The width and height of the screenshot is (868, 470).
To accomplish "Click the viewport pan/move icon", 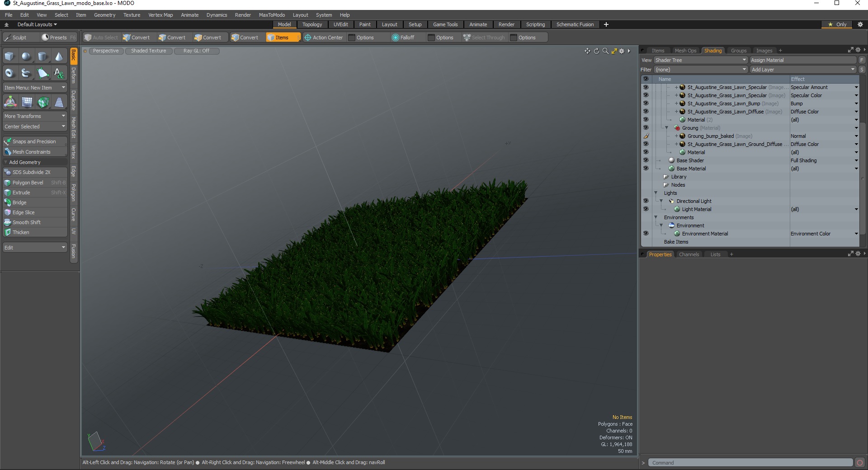I will (587, 51).
